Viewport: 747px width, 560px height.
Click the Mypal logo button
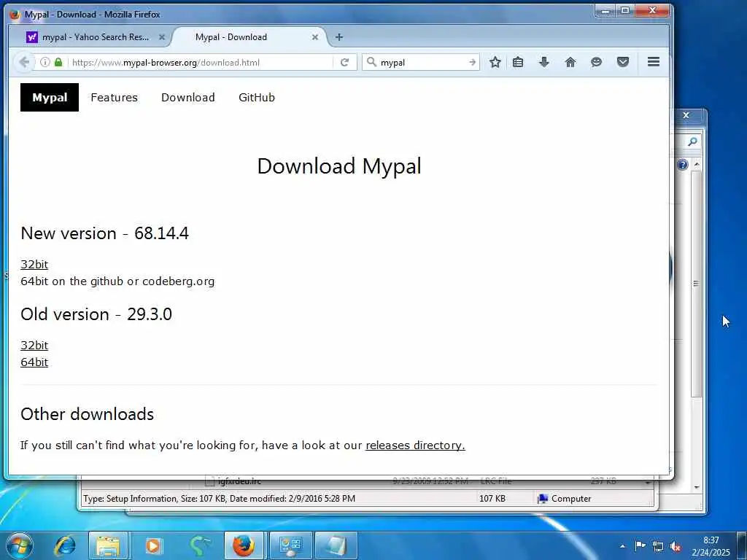click(x=50, y=97)
